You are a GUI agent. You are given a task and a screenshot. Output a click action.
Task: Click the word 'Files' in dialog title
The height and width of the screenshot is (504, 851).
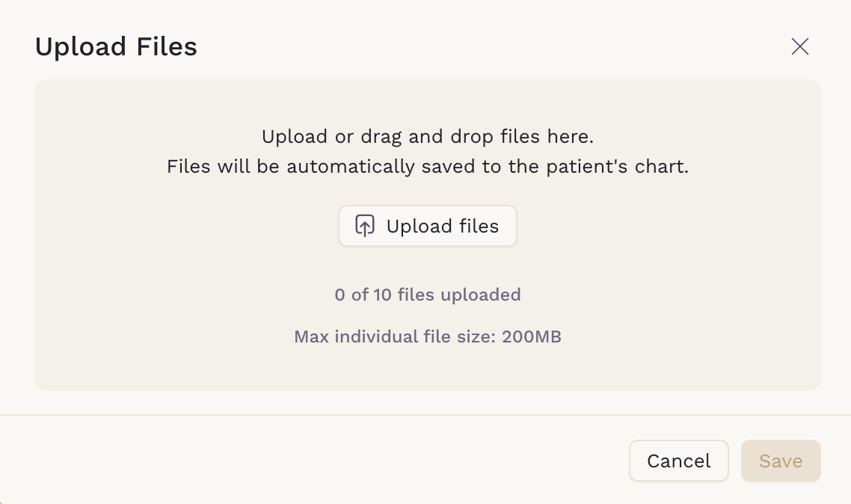point(167,46)
